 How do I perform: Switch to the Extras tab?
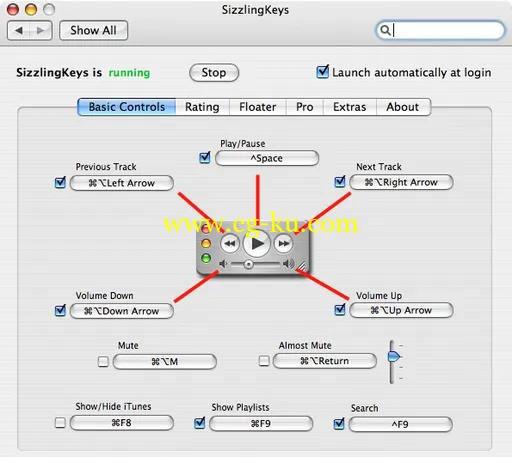coord(350,107)
